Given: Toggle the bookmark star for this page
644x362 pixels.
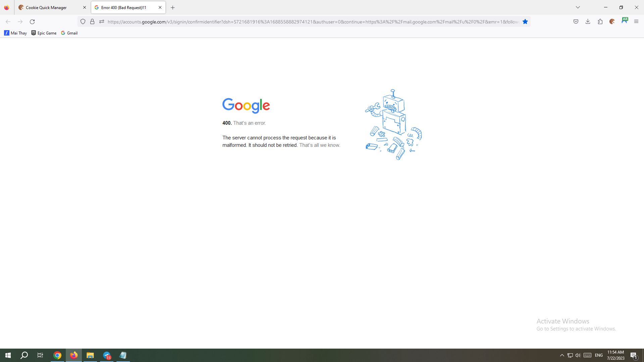Looking at the screenshot, I should pyautogui.click(x=525, y=22).
